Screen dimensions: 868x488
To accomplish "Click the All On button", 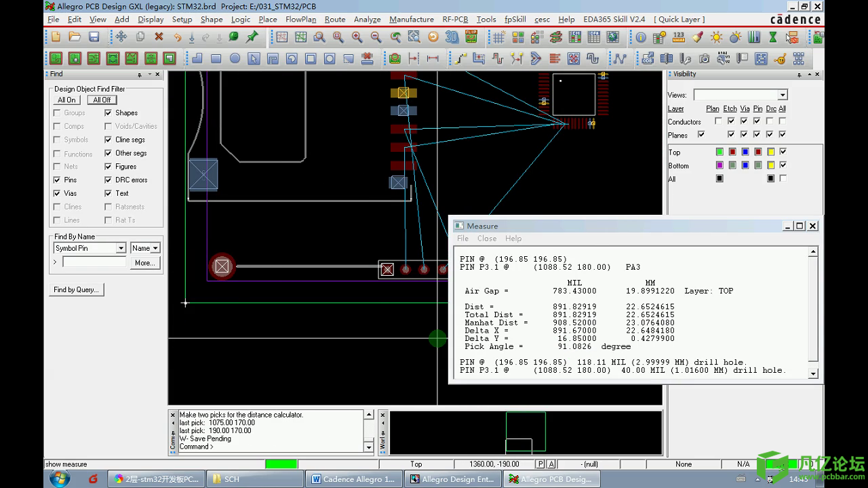I will (x=66, y=100).
